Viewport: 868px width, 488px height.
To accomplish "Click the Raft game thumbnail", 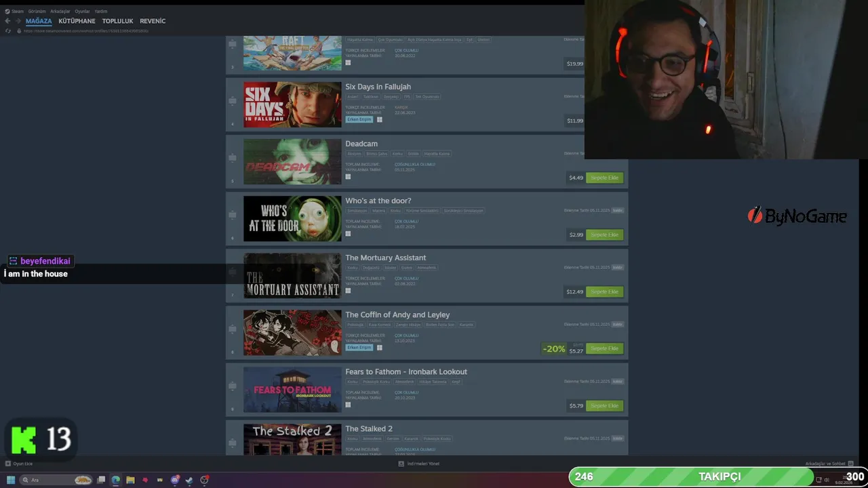I will tap(292, 54).
